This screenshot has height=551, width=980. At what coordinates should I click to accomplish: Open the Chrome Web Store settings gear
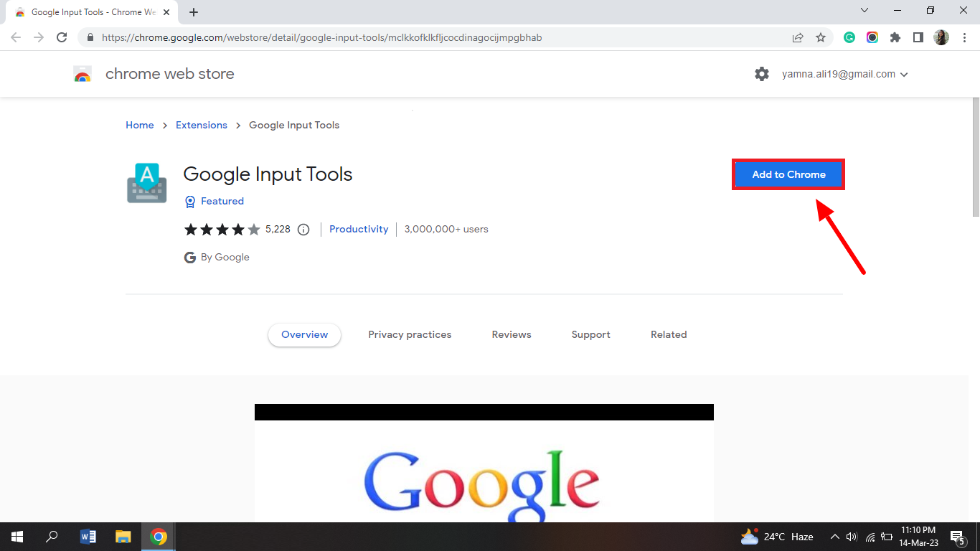click(x=762, y=73)
